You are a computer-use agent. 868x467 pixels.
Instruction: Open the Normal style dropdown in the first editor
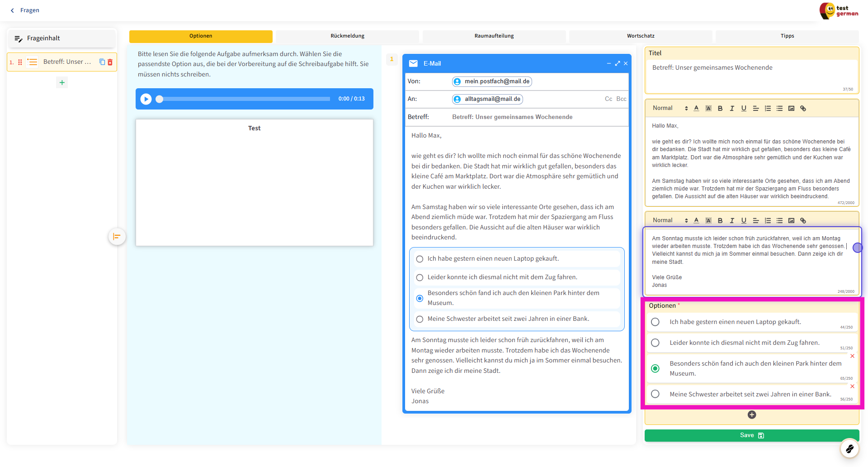[670, 108]
